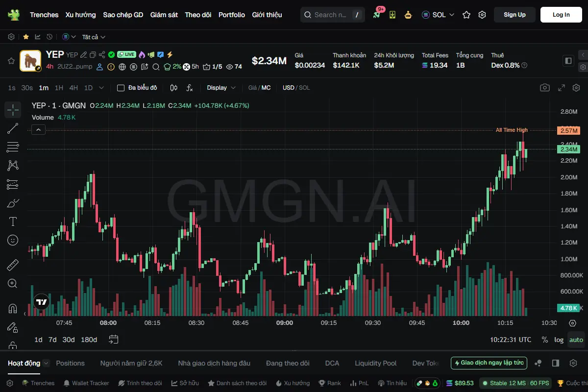Click the rocket notifications icon with 9+ badge

pos(377,14)
